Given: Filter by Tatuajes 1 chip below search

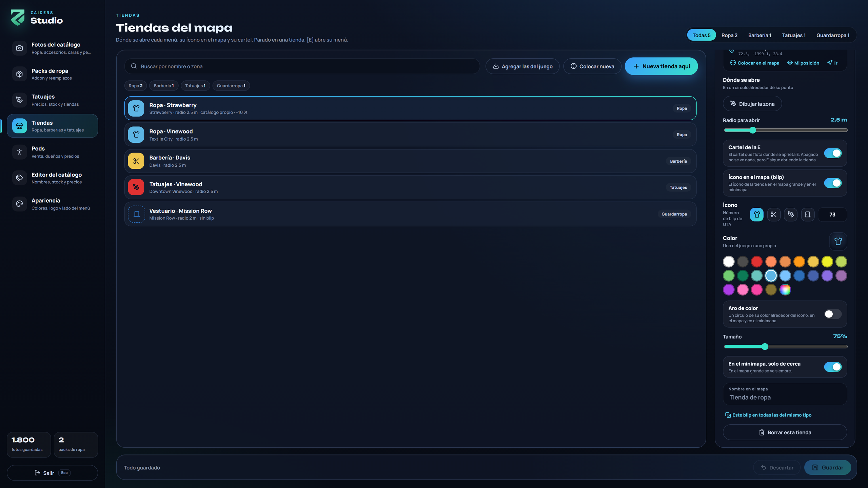Looking at the screenshot, I should click(x=195, y=86).
